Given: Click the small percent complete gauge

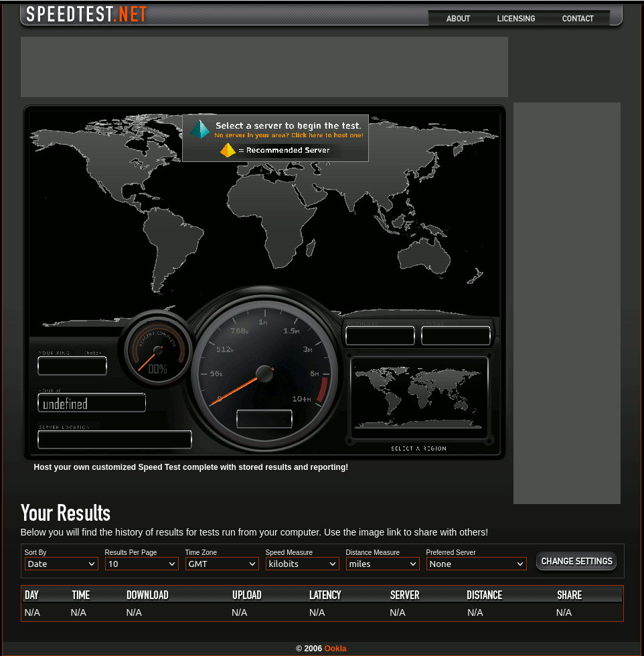Looking at the screenshot, I should coord(158,349).
